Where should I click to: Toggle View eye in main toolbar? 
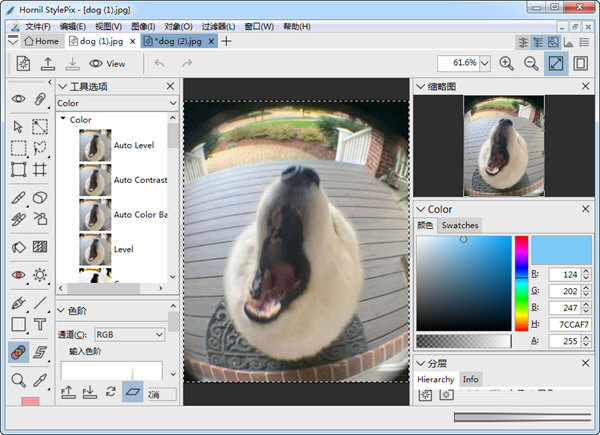pos(107,64)
